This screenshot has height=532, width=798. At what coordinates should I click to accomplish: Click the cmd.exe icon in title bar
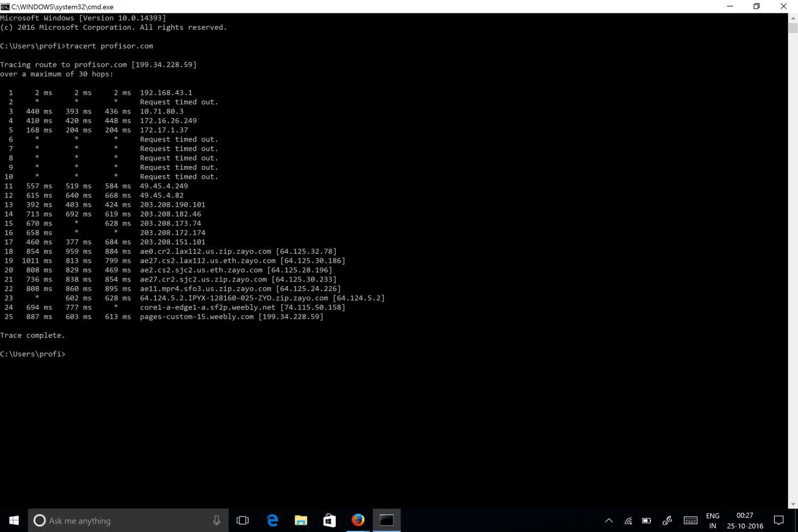pyautogui.click(x=5, y=6)
